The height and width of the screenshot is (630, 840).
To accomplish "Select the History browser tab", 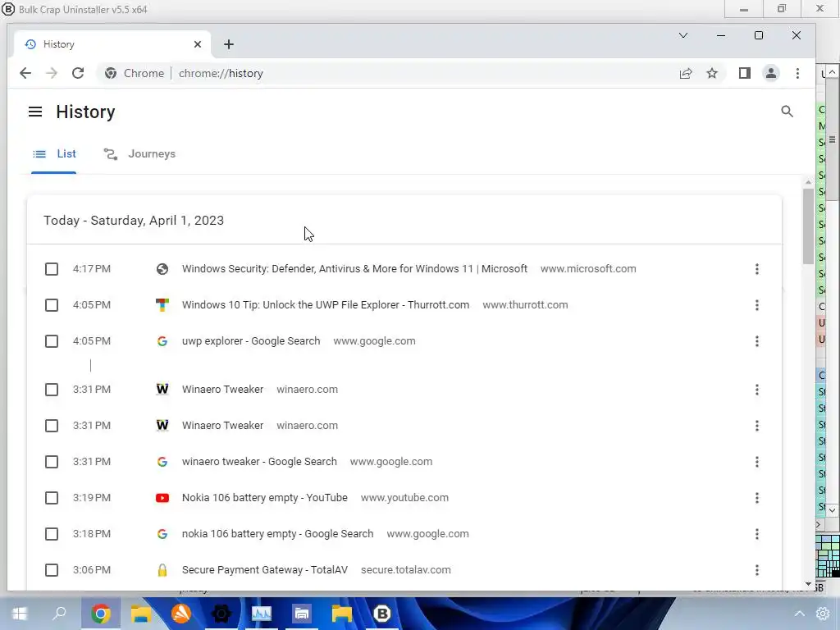I will [x=111, y=44].
